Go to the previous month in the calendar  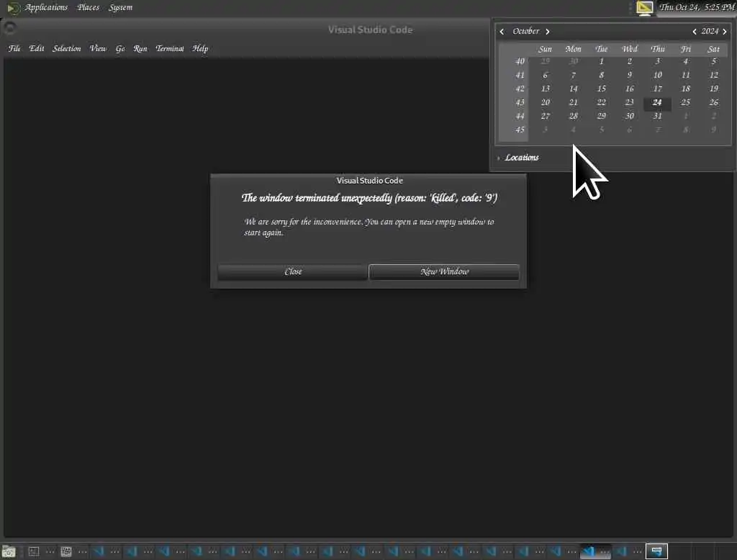click(x=502, y=32)
